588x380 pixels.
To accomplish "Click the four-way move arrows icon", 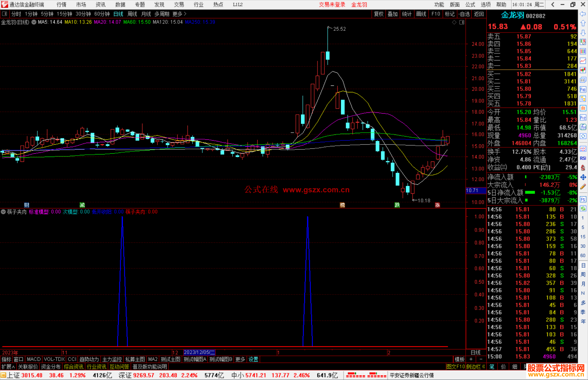I will 583,177.
